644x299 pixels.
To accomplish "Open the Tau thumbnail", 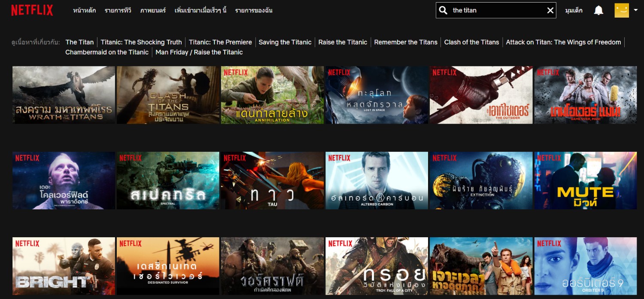I will click(272, 181).
